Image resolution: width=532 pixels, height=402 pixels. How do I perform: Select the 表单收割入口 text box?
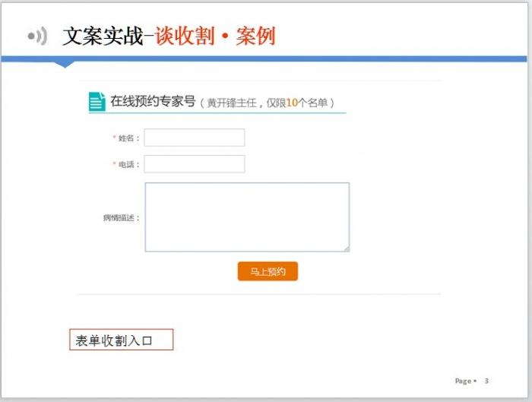(x=122, y=340)
